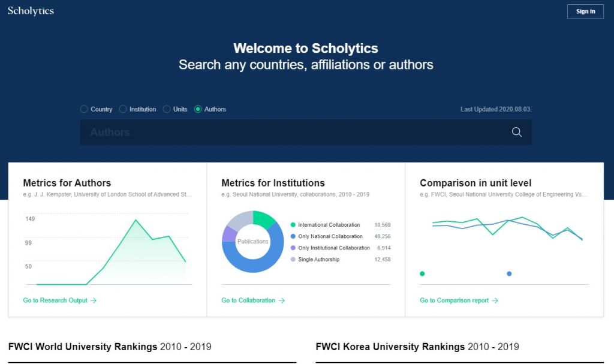Open the Go to Collaboration link
Viewport: 614px width, 364px height.
click(x=252, y=300)
